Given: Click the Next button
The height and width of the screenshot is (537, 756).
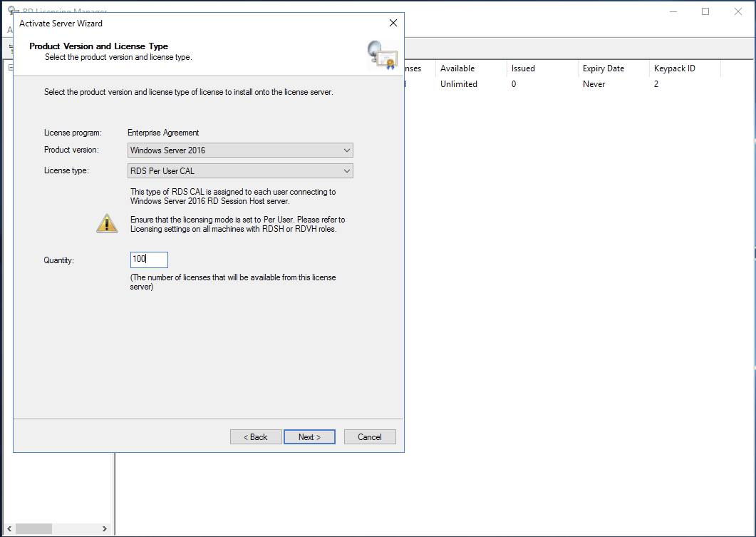Looking at the screenshot, I should pyautogui.click(x=309, y=436).
